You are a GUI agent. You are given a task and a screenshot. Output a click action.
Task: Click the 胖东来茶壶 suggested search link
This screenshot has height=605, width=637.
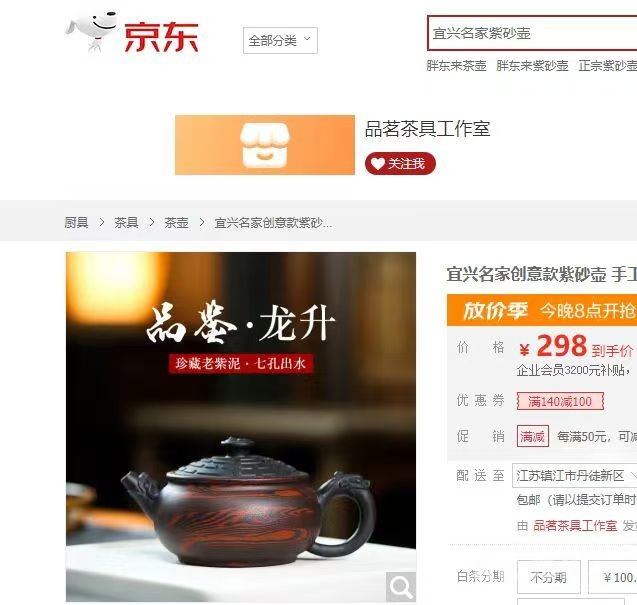click(x=456, y=65)
